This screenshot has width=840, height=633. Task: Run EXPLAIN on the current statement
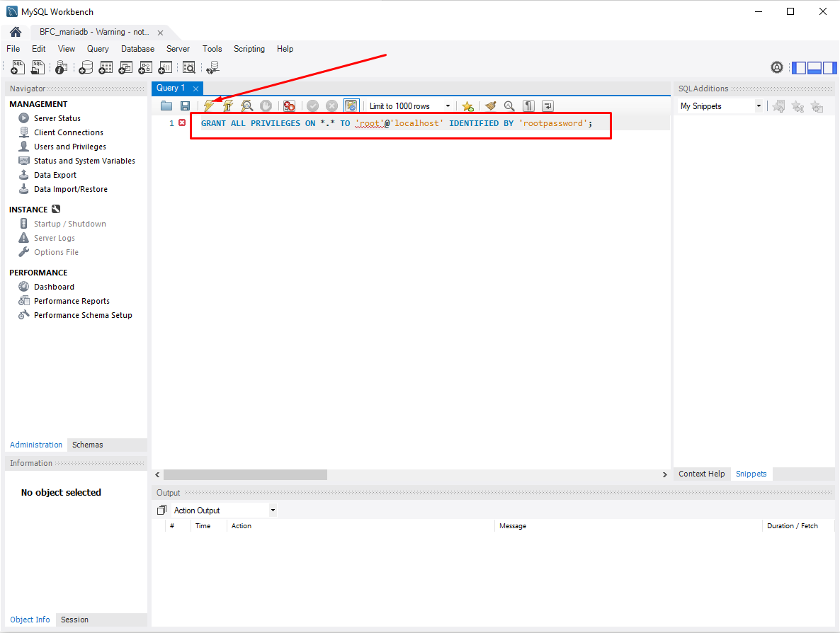(247, 106)
